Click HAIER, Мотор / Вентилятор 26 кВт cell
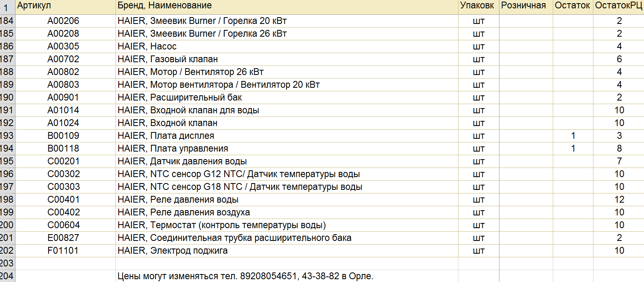644x282 pixels. [287, 72]
